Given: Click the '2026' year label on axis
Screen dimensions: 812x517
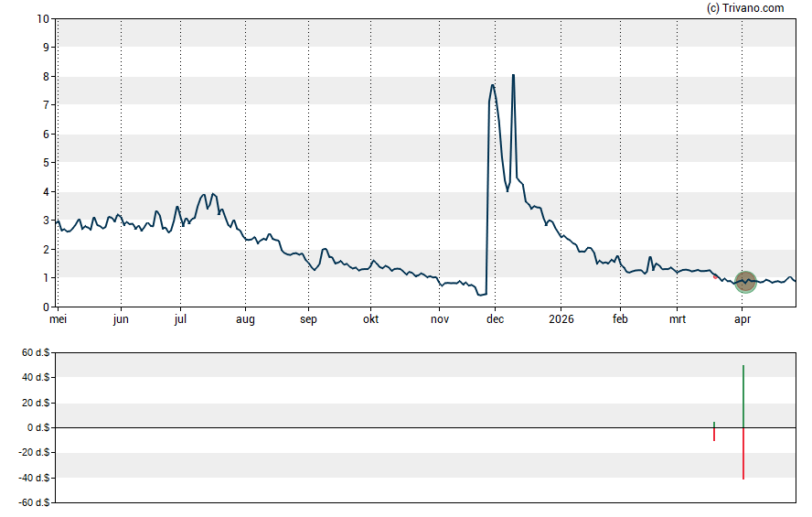Looking at the screenshot, I should pos(561,319).
